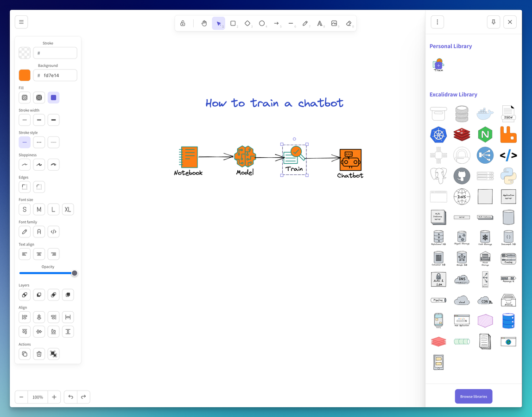Viewport: 532px width, 417px height.
Task: Set thin stroke width
Action: coord(25,120)
